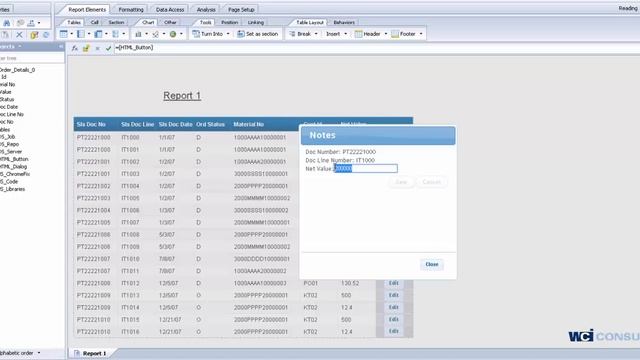This screenshot has height=360, width=640.
Task: Insert a vertical table icon
Action: coord(64,34)
